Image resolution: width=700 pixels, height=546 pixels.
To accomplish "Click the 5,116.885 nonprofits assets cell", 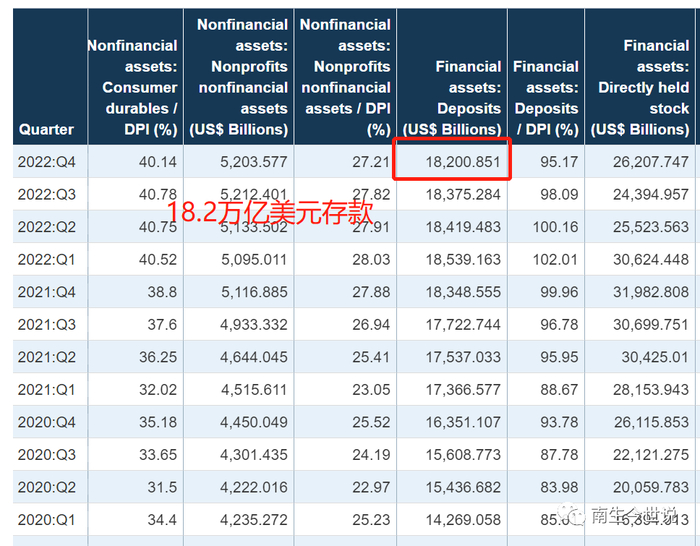I will pos(254,293).
